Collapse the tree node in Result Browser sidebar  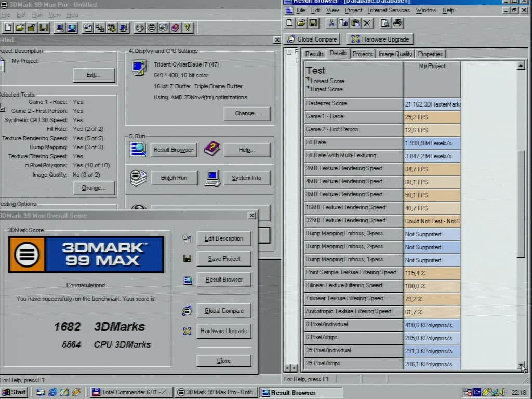pyautogui.click(x=289, y=52)
